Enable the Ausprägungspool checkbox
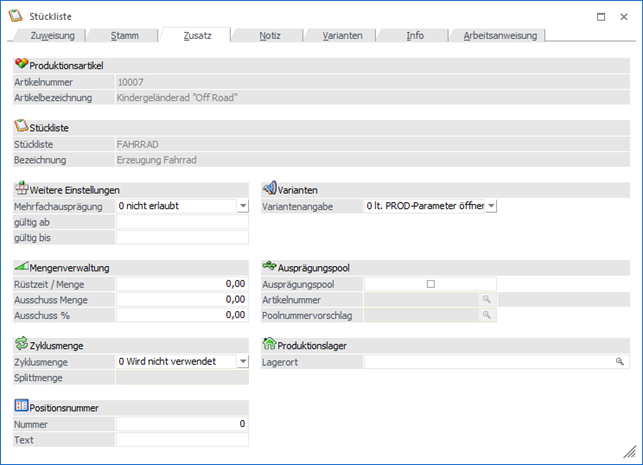Image resolution: width=643 pixels, height=465 pixels. (x=431, y=284)
